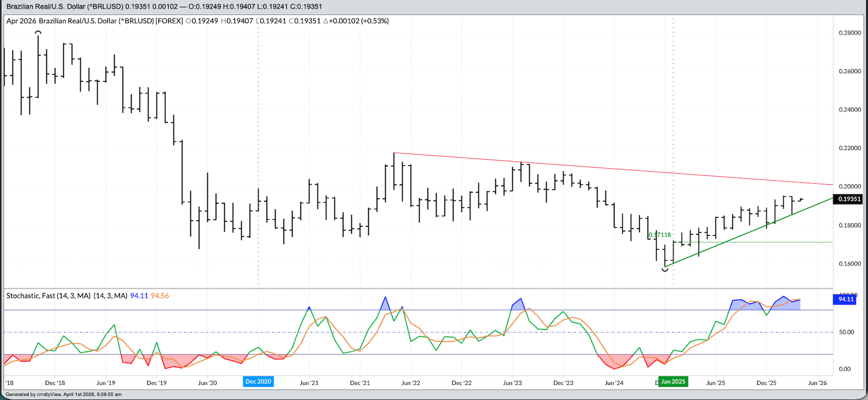Screen dimensions: 868x400
Task: Click the Apr 2026 BRLUSD chart legend title
Action: pyautogui.click(x=94, y=21)
